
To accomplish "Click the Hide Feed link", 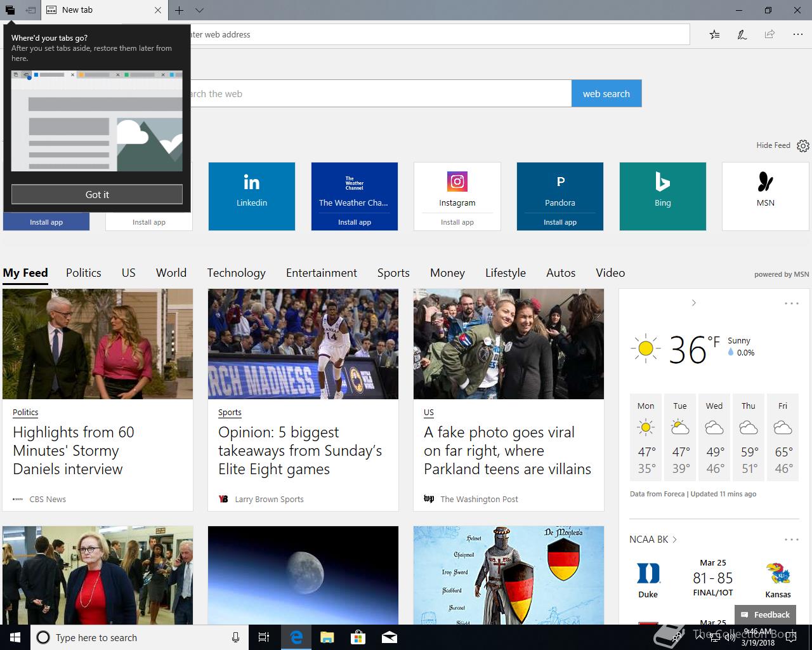I will [773, 145].
